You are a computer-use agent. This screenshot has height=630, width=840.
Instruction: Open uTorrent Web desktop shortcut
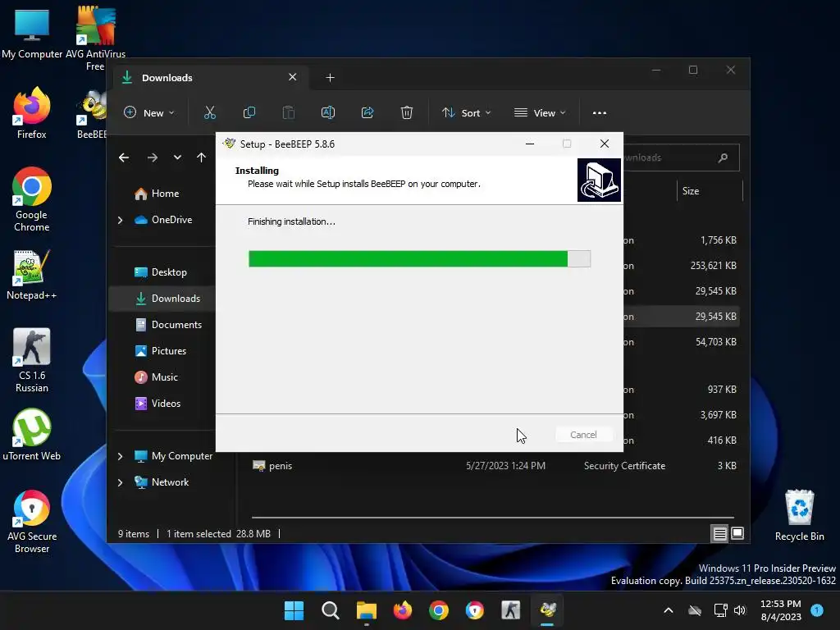32,435
